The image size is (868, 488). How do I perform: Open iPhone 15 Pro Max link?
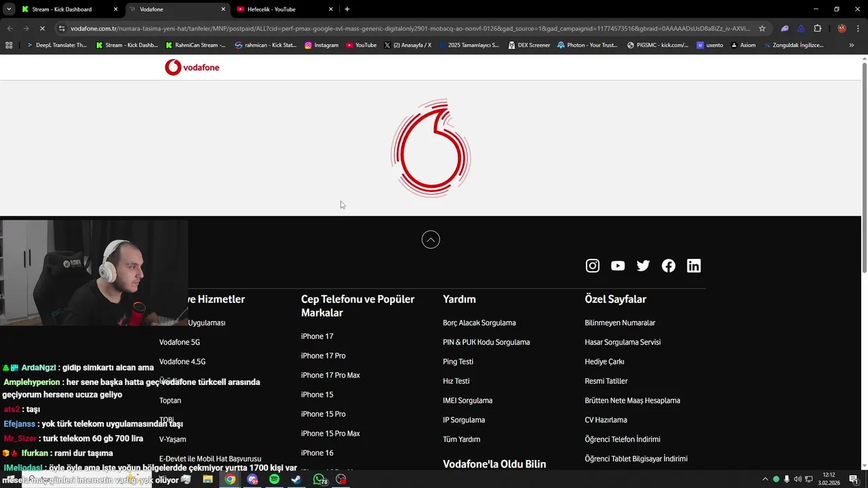coord(330,433)
